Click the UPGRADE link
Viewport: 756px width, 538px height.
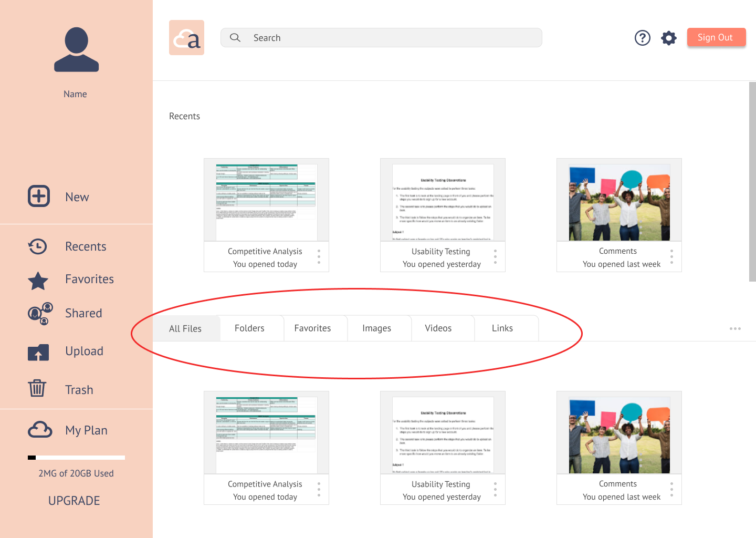click(x=74, y=501)
